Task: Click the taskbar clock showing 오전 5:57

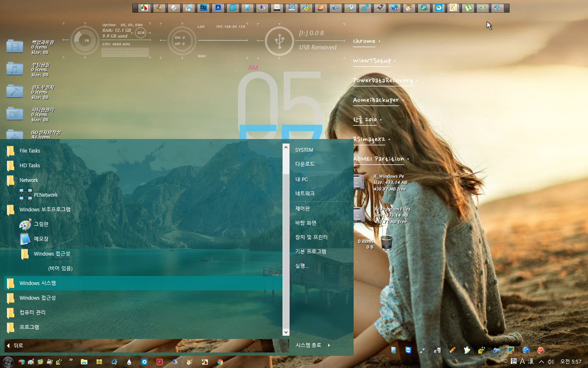Action: click(x=571, y=362)
